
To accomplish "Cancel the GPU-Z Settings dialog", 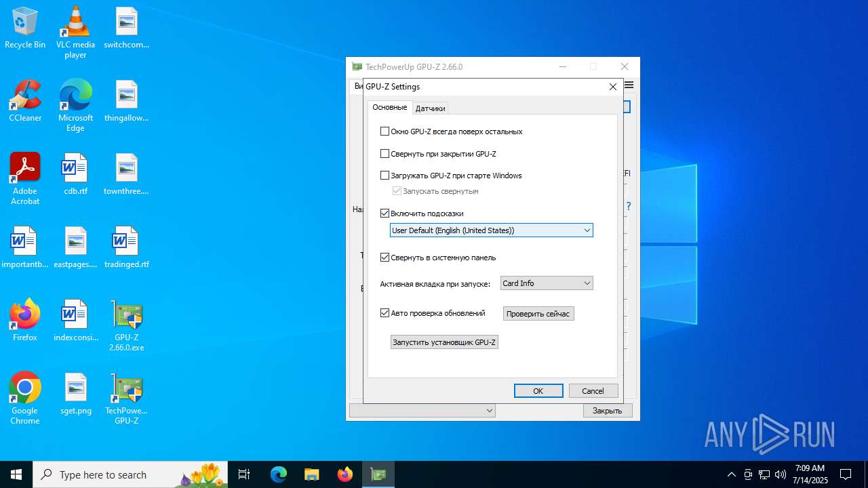I will 593,391.
